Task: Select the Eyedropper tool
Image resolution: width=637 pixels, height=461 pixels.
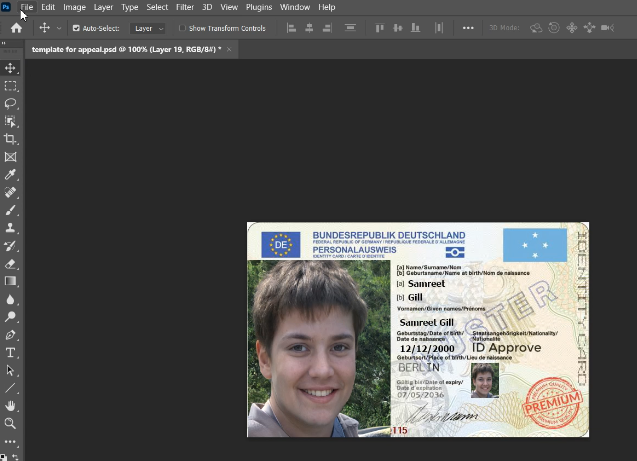Action: tap(11, 175)
